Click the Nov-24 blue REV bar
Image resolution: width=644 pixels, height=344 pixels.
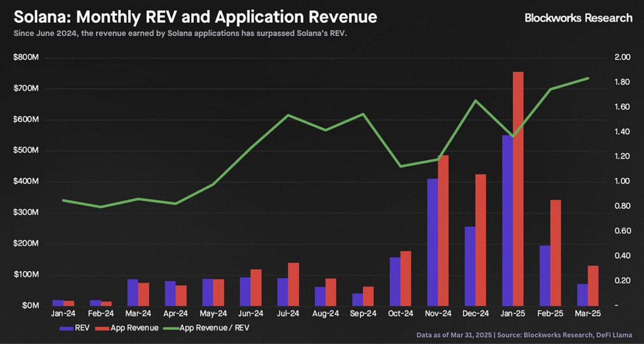tap(432, 242)
